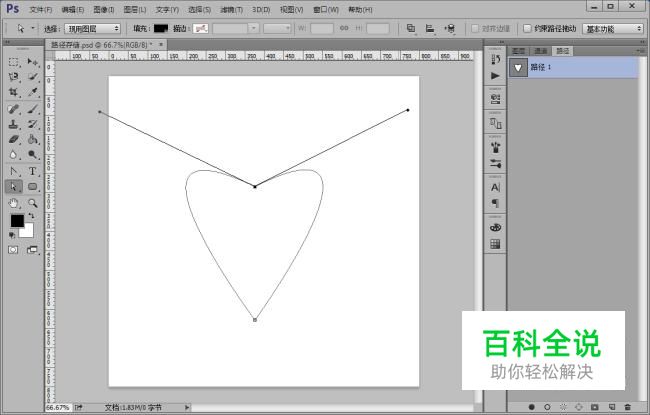Add mask button in Paths panel

point(594,407)
